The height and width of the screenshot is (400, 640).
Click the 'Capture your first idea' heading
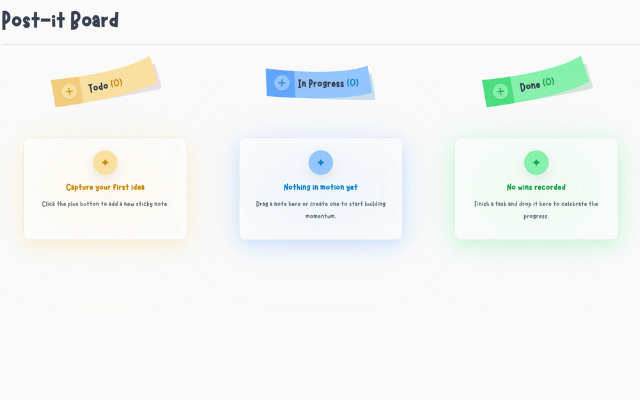pos(105,187)
